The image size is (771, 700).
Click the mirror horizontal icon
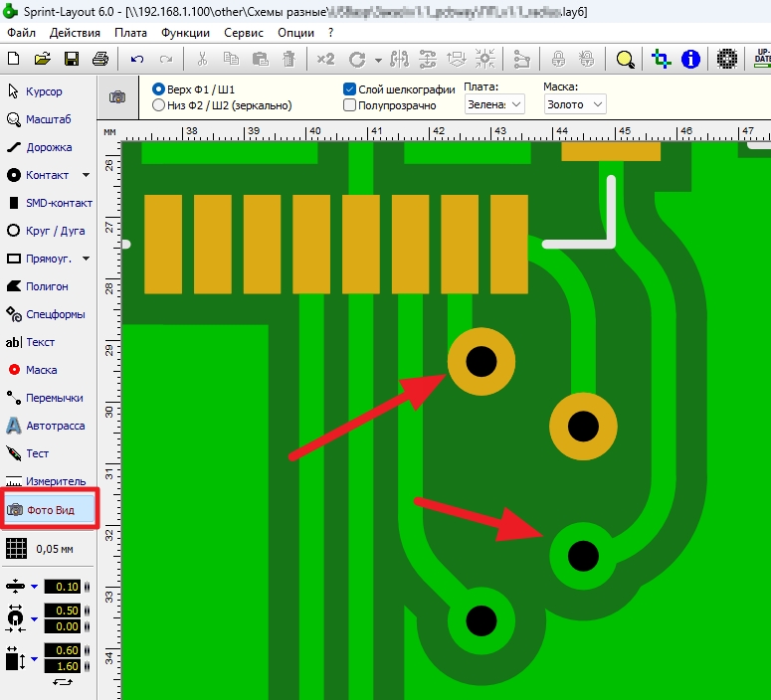(399, 59)
